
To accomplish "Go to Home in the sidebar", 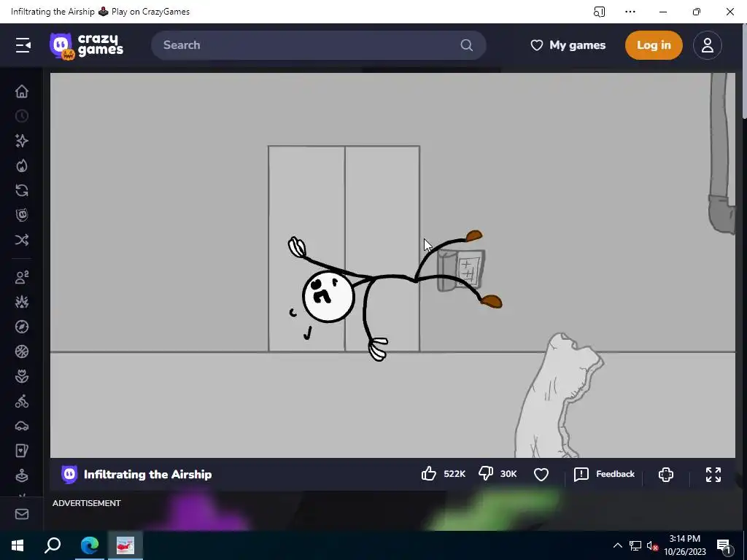I will click(x=21, y=91).
